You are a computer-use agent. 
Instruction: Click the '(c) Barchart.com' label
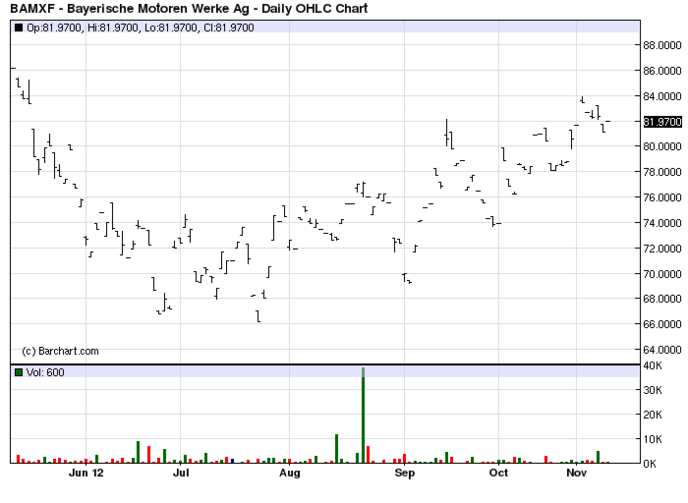tap(60, 351)
